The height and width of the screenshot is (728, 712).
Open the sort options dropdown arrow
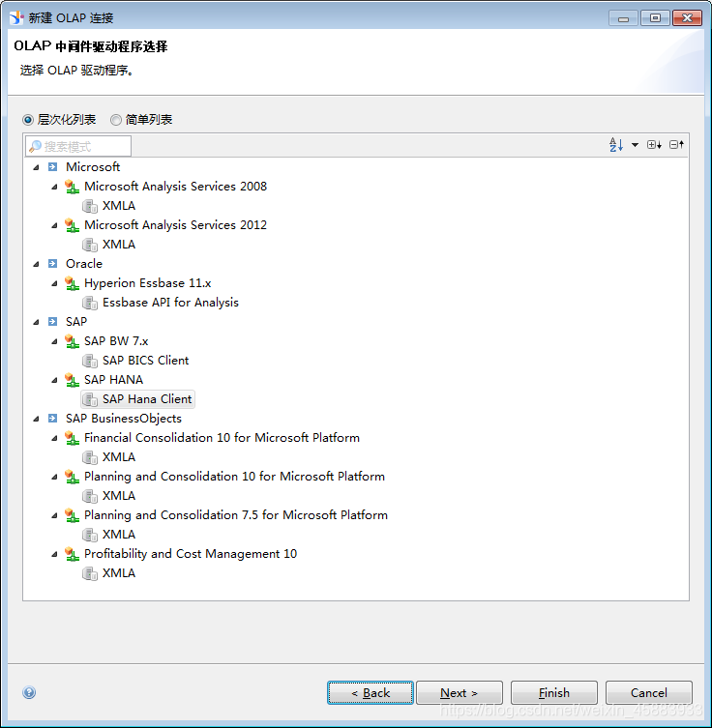pyautogui.click(x=635, y=145)
